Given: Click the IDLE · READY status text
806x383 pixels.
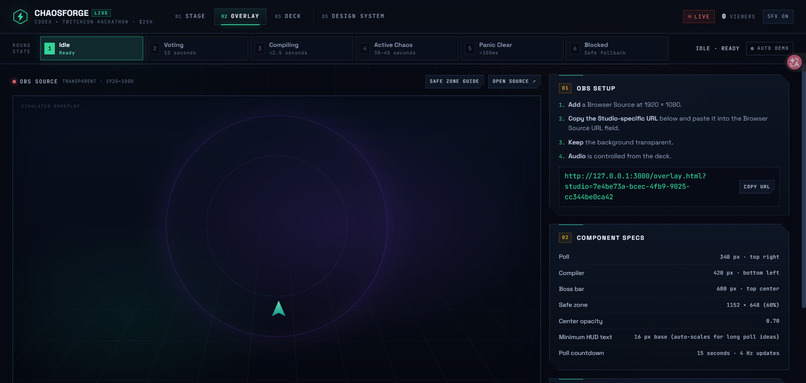Looking at the screenshot, I should coord(718,48).
